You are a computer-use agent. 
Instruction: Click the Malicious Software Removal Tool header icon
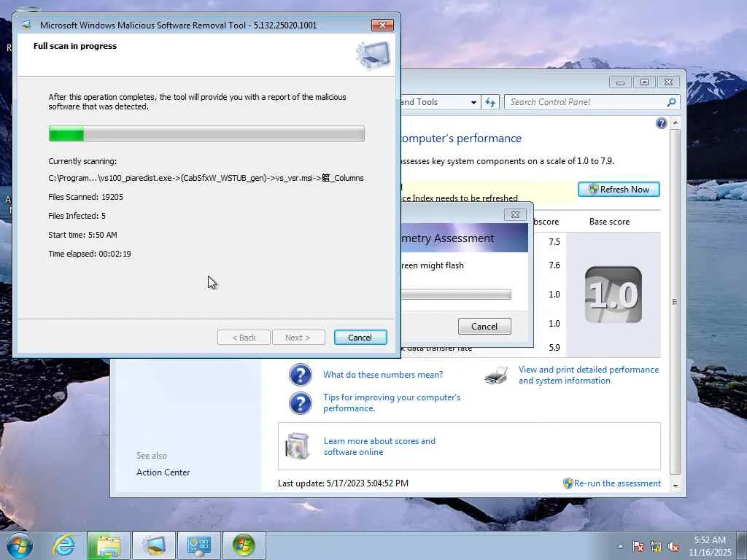373,55
